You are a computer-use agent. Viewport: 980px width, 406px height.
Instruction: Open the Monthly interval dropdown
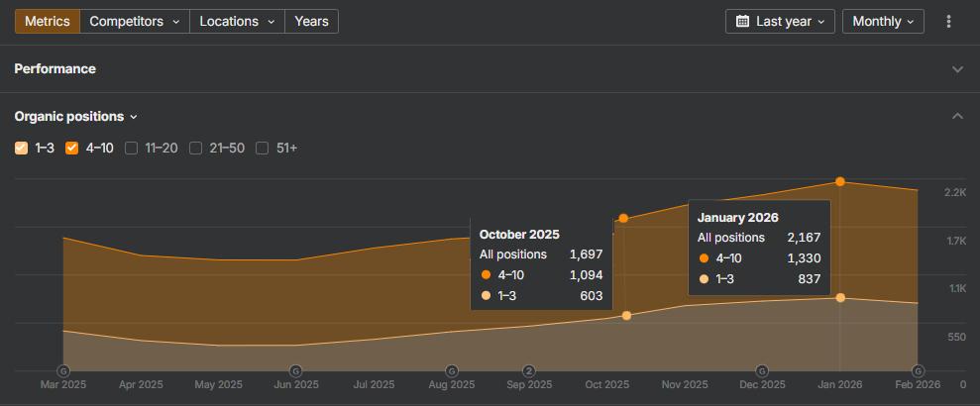coord(883,22)
